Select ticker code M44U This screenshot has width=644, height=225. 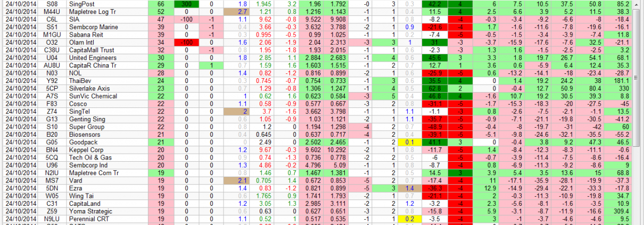52,11
